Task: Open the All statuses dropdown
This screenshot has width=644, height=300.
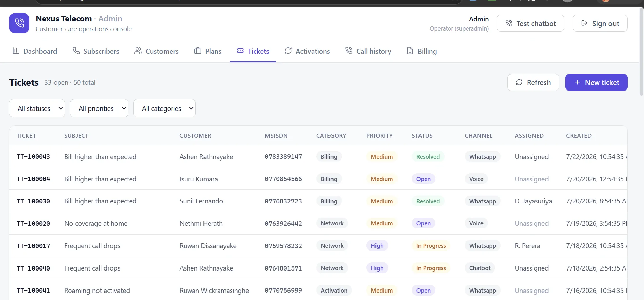Action: pos(37,108)
